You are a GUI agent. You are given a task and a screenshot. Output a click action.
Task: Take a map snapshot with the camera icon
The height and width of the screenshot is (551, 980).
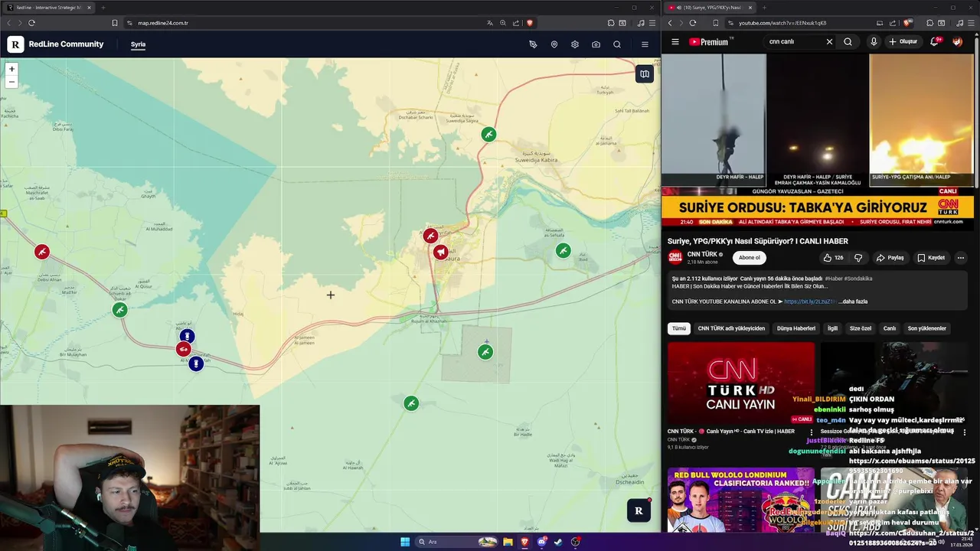point(596,44)
